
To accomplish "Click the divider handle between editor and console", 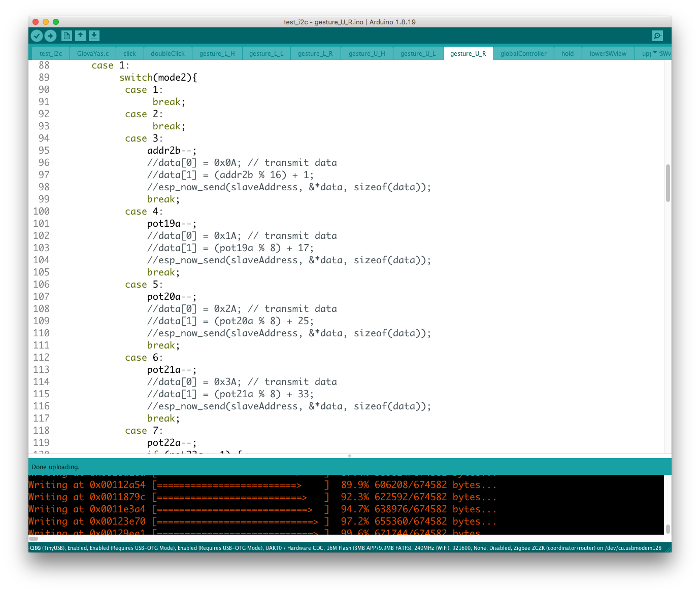I will click(x=350, y=456).
